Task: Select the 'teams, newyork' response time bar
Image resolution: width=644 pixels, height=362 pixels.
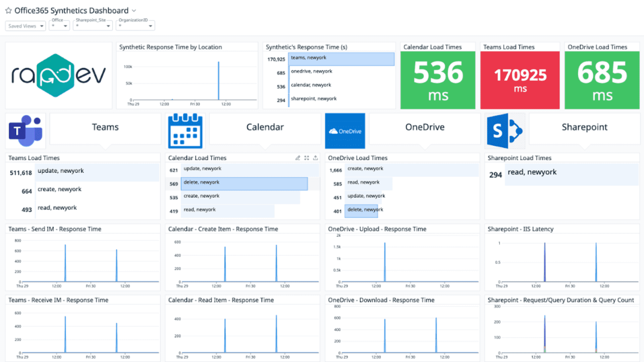Action: [x=341, y=59]
